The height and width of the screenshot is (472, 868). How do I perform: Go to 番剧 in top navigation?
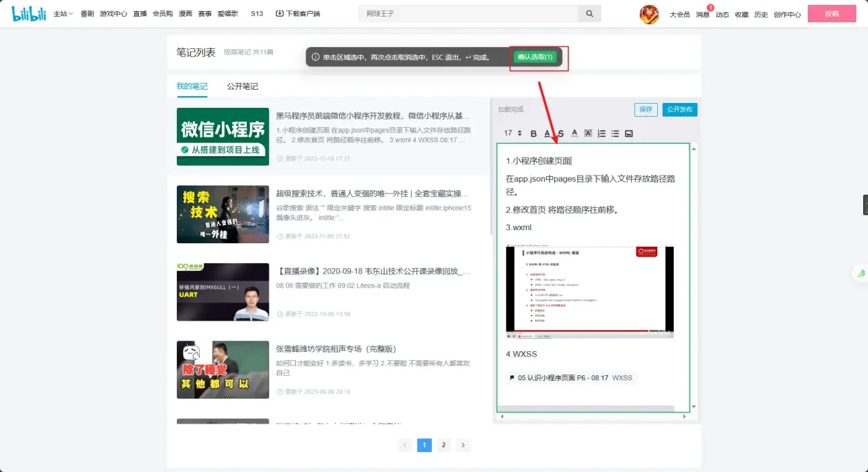(87, 14)
